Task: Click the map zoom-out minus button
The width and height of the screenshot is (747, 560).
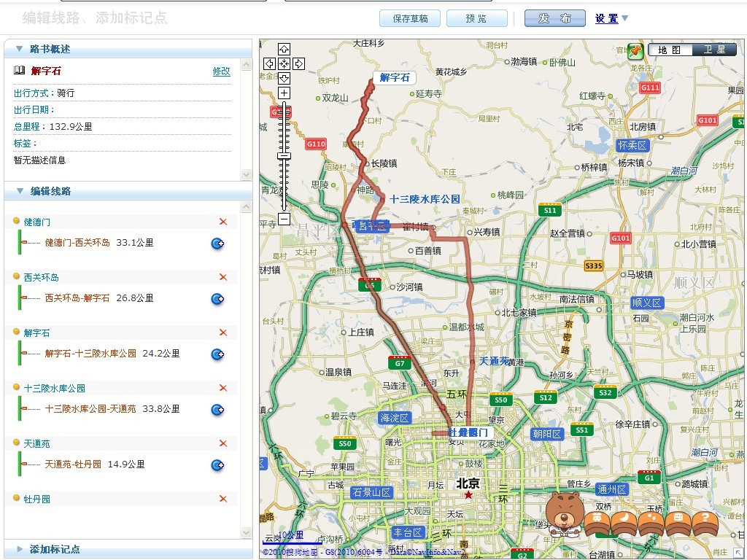Action: pyautogui.click(x=284, y=219)
